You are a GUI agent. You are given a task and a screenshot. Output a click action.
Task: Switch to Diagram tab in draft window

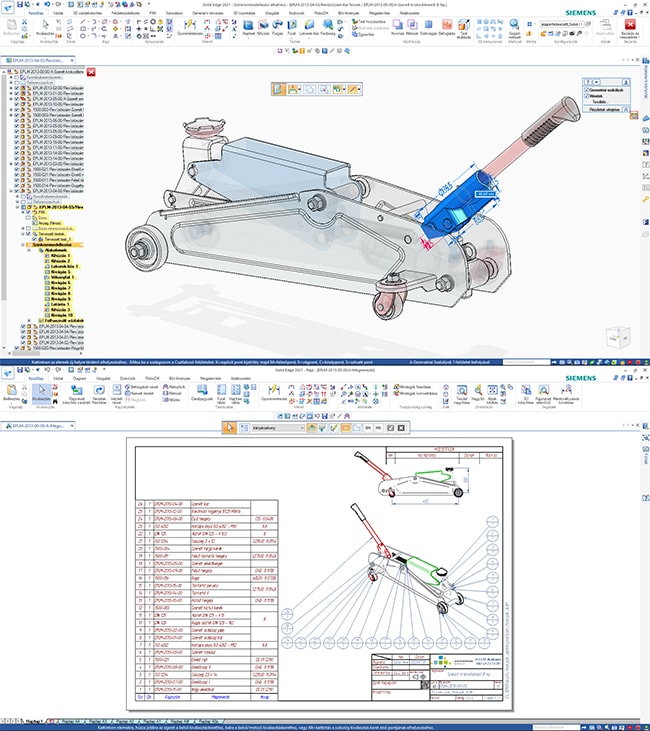[x=80, y=378]
